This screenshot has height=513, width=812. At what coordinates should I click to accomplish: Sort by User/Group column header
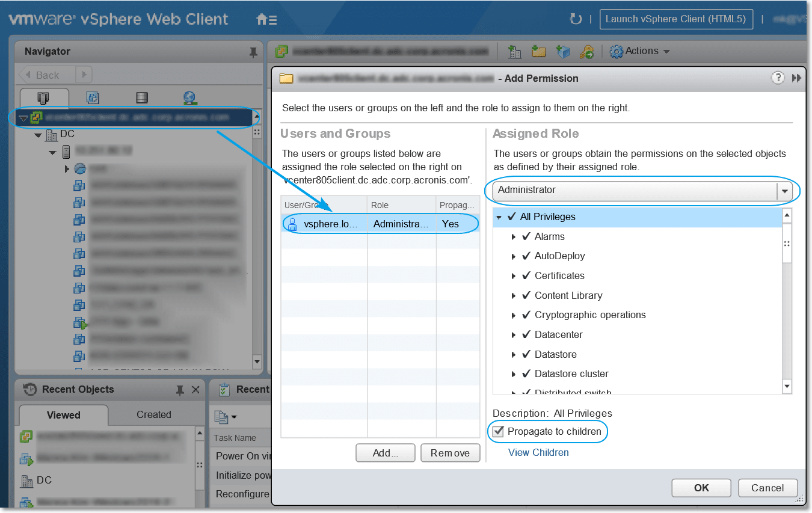coord(324,205)
